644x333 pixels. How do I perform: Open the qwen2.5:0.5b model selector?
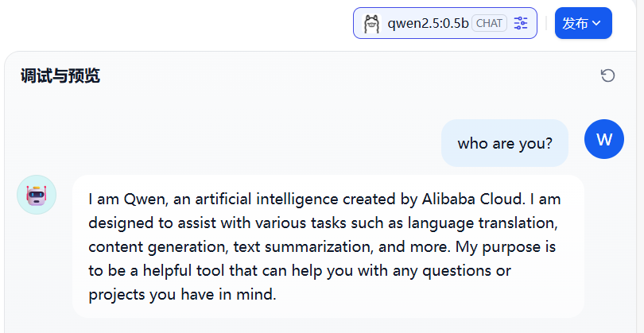coord(428,23)
